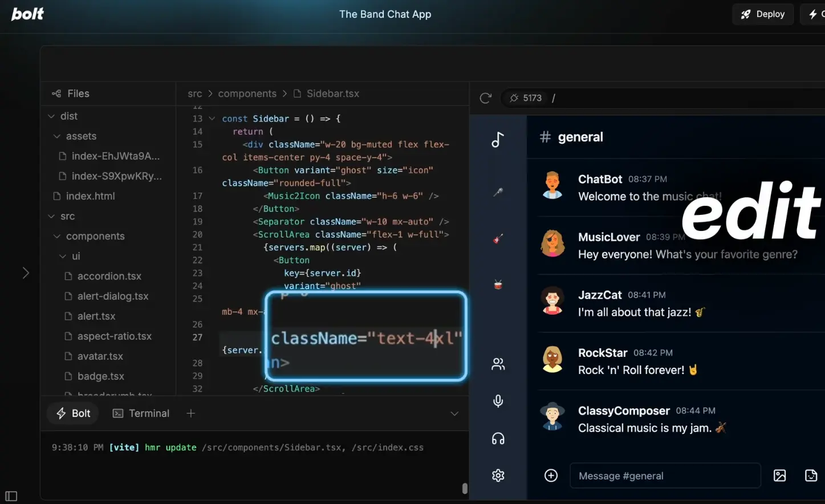
Task: Click the Message #general input field
Action: point(665,475)
